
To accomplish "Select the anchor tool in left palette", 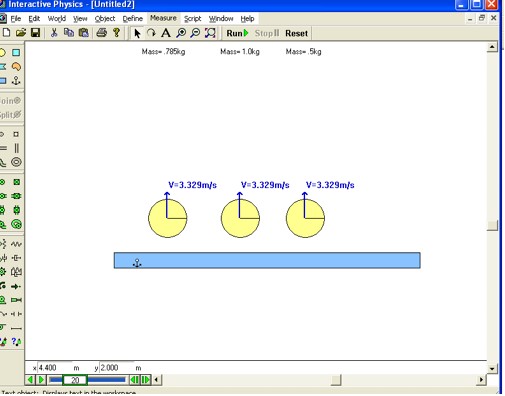I will 16,81.
